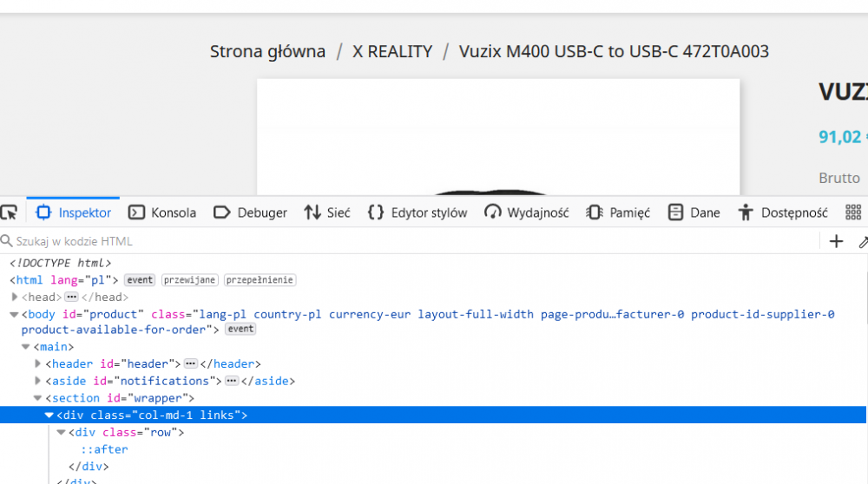Open Strona główna breadcrumb link
The image size is (868, 484).
click(x=267, y=51)
